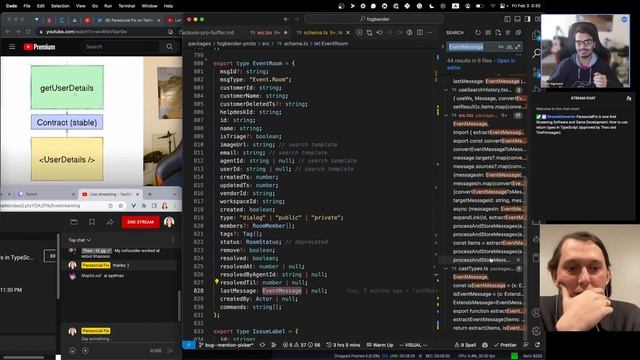Switch to the Twitch browser tab
This screenshot has width=640, height=360.
[45, 194]
